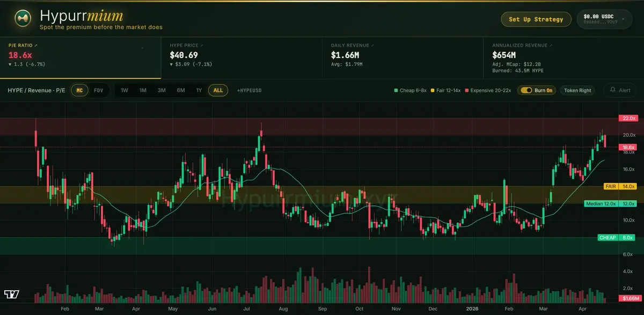Screen dimensions: 644x315
Task: Click the Avg: $1.79M text
Action: (x=347, y=64)
